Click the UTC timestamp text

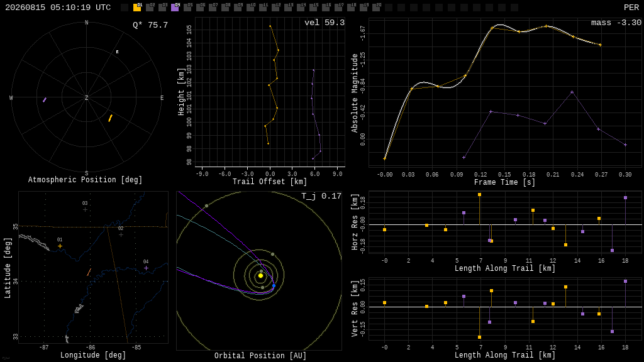point(58,8)
